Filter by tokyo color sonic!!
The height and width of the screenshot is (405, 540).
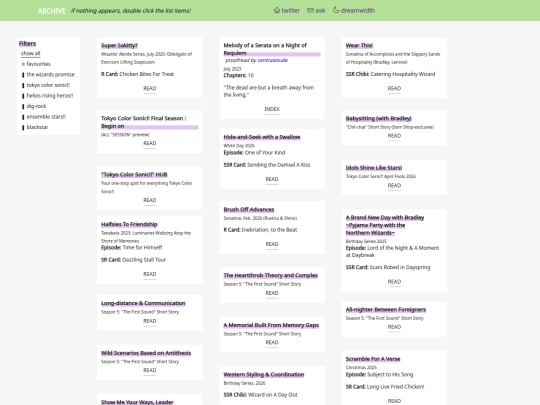(48, 85)
